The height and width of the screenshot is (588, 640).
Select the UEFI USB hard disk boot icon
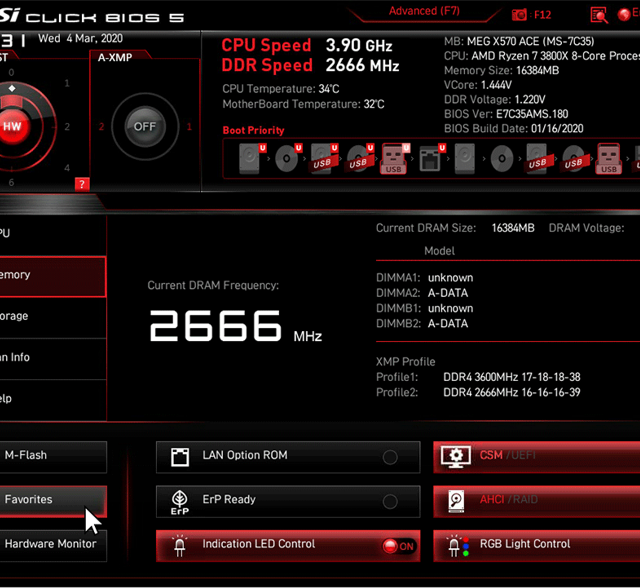324,159
